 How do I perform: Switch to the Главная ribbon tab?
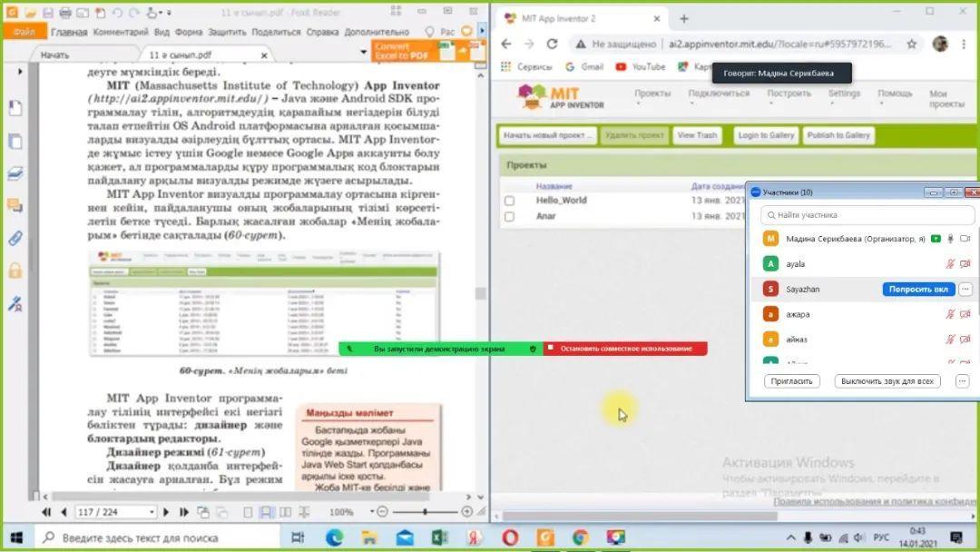(x=69, y=32)
